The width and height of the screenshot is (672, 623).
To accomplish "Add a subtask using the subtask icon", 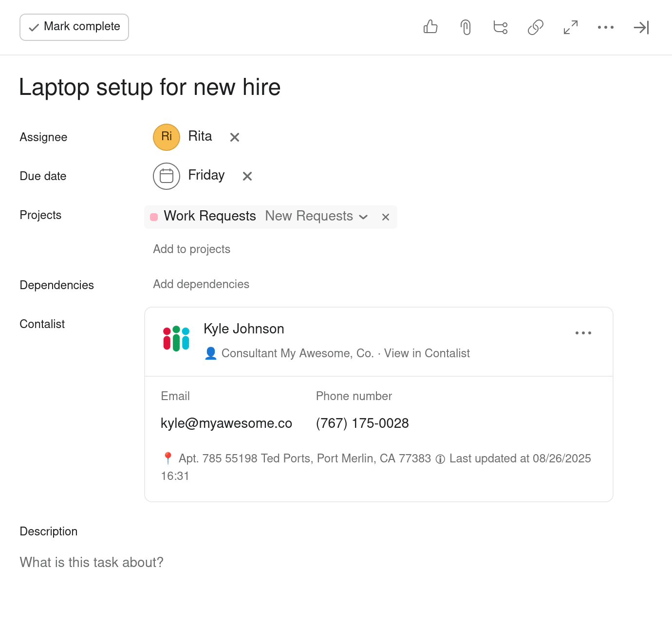I will (x=501, y=27).
